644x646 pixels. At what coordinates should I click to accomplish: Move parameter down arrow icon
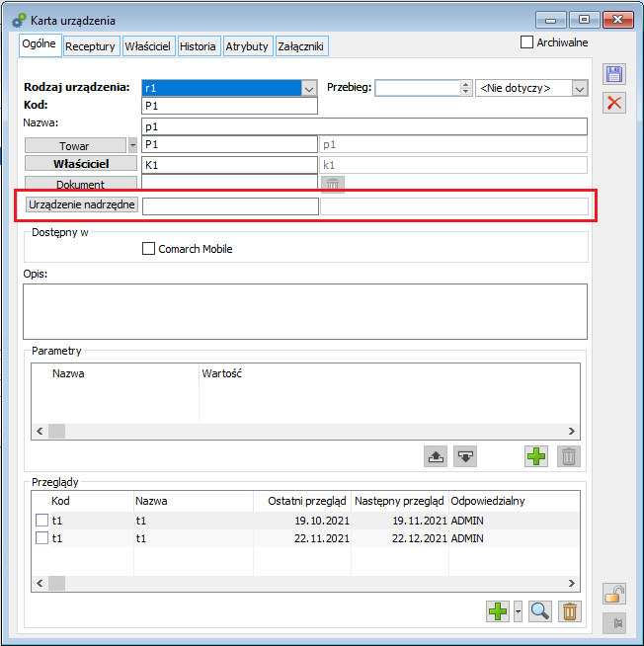pyautogui.click(x=465, y=456)
